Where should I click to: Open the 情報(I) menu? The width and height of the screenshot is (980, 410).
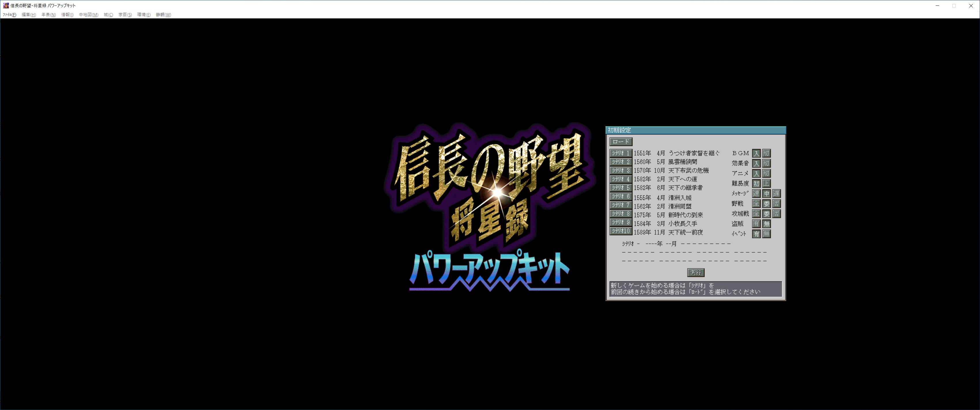(67, 15)
